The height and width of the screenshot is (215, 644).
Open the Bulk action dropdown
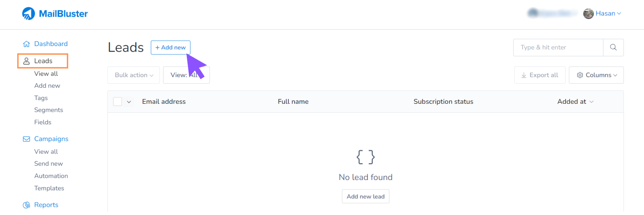pyautogui.click(x=133, y=75)
